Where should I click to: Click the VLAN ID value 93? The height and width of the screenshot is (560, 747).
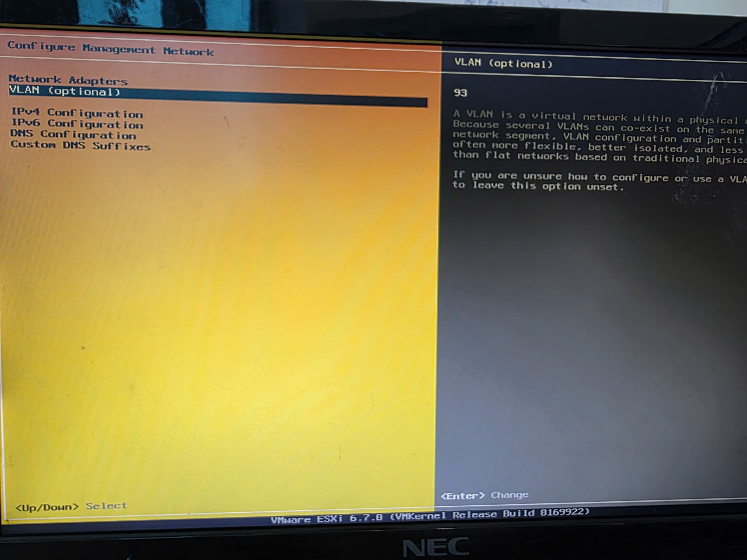461,92
